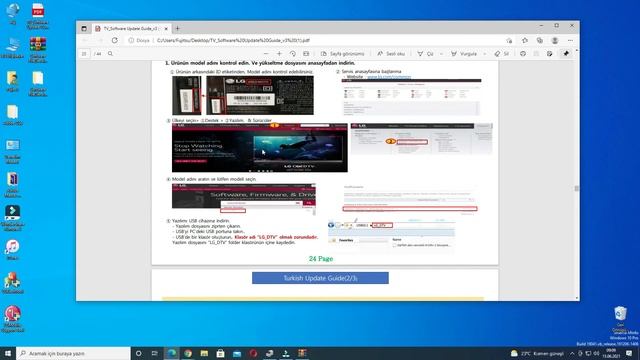Open the Favorites list icon
The width and height of the screenshot is (640, 360).
tap(524, 40)
